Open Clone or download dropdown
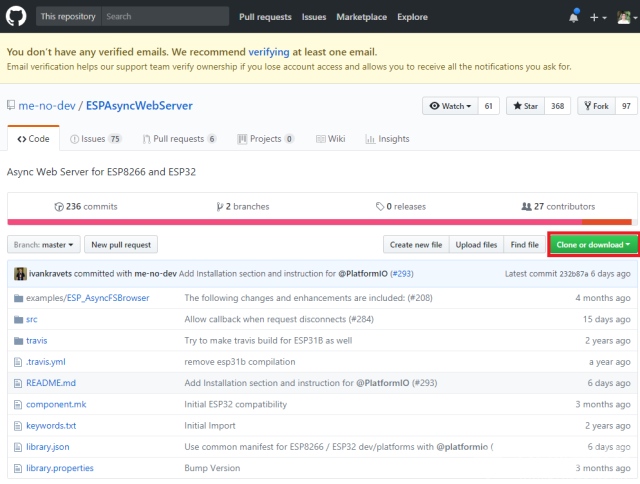The height and width of the screenshot is (484, 640). click(x=593, y=244)
